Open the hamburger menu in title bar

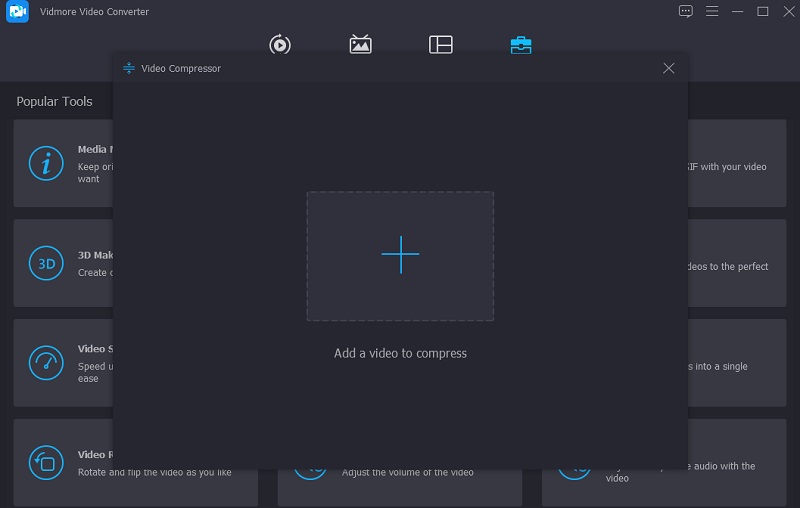tap(712, 12)
